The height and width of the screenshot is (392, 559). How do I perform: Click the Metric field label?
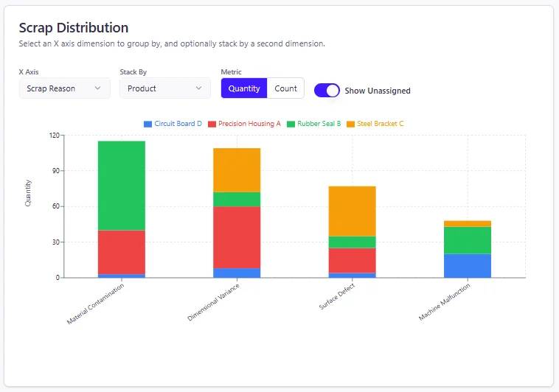tap(231, 72)
